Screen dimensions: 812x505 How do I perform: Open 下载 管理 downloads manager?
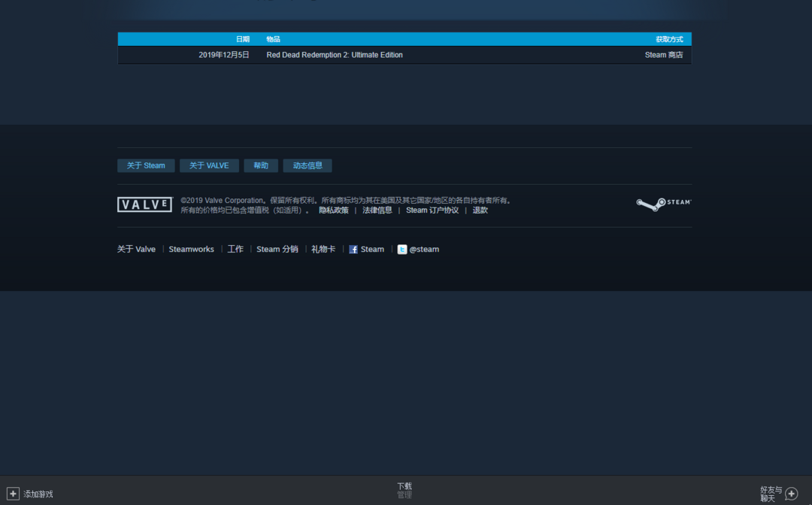(x=404, y=491)
